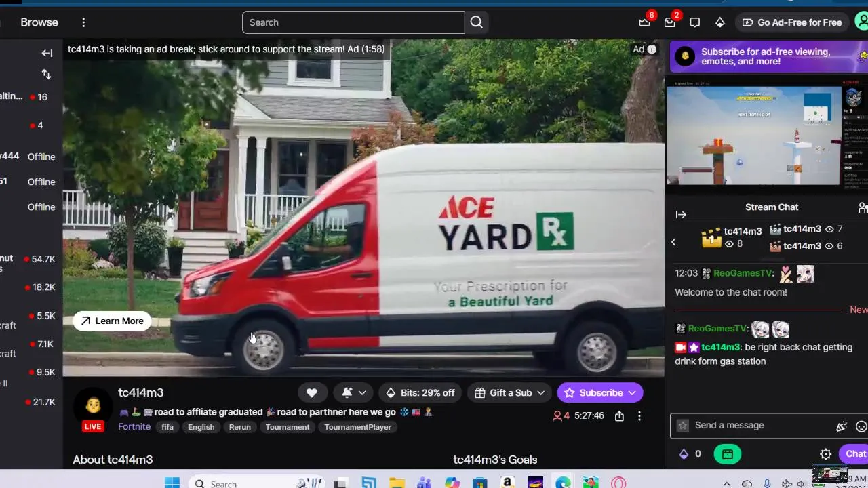The image size is (868, 488).
Task: Open the notifications inbox with 2 badge
Action: point(669,22)
